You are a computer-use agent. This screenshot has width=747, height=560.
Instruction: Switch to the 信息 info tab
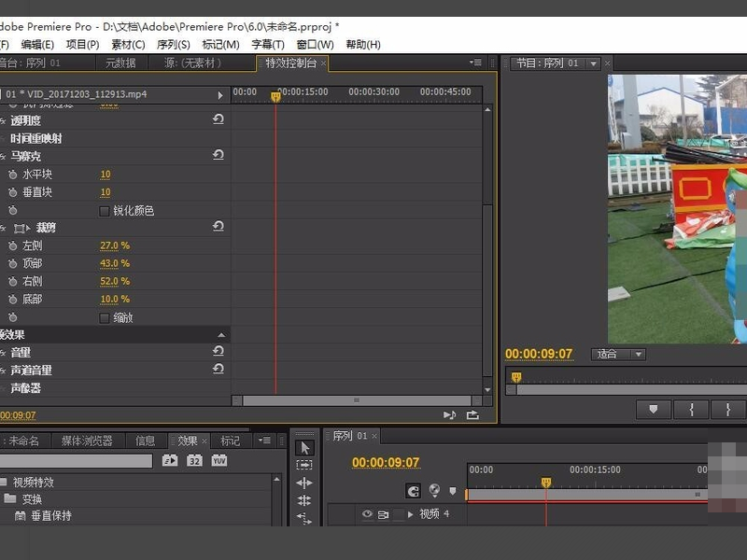coord(146,441)
